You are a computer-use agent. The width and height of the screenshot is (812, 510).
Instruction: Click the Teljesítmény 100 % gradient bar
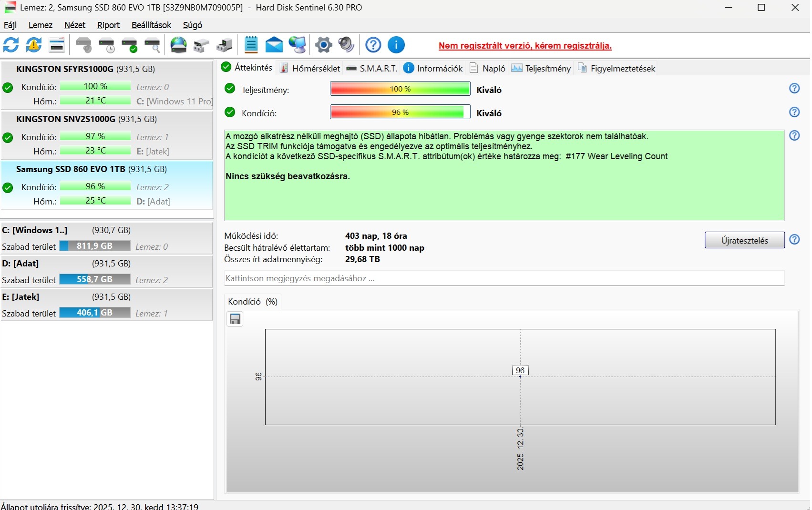[400, 89]
